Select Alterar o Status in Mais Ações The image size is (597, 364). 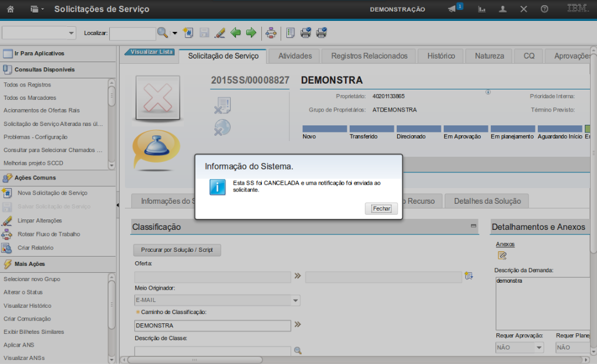pyautogui.click(x=23, y=292)
